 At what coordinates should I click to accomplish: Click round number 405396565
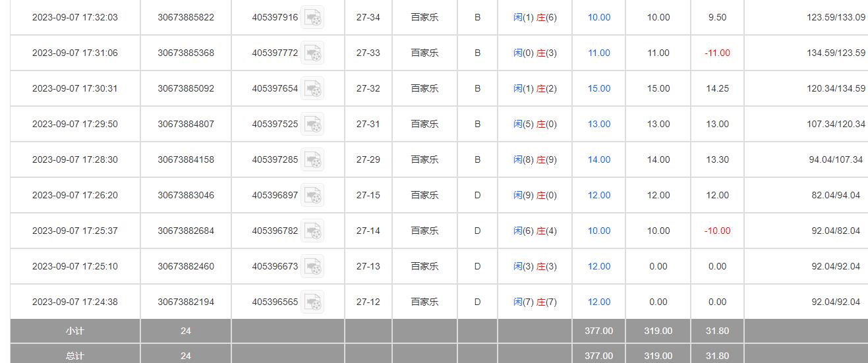pyautogui.click(x=275, y=302)
